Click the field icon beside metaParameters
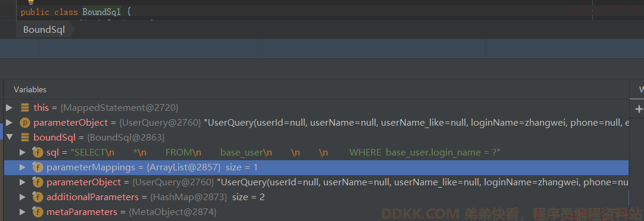Viewport: 644px width, 221px height. click(37, 212)
